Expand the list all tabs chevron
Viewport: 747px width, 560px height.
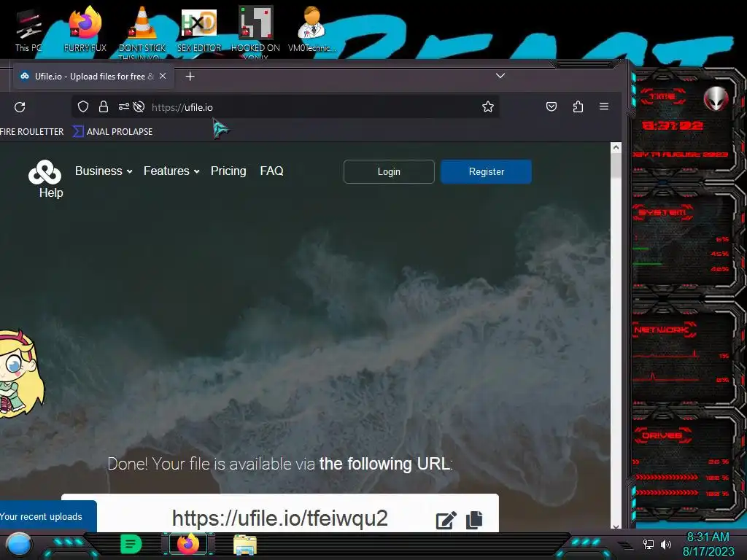point(500,76)
